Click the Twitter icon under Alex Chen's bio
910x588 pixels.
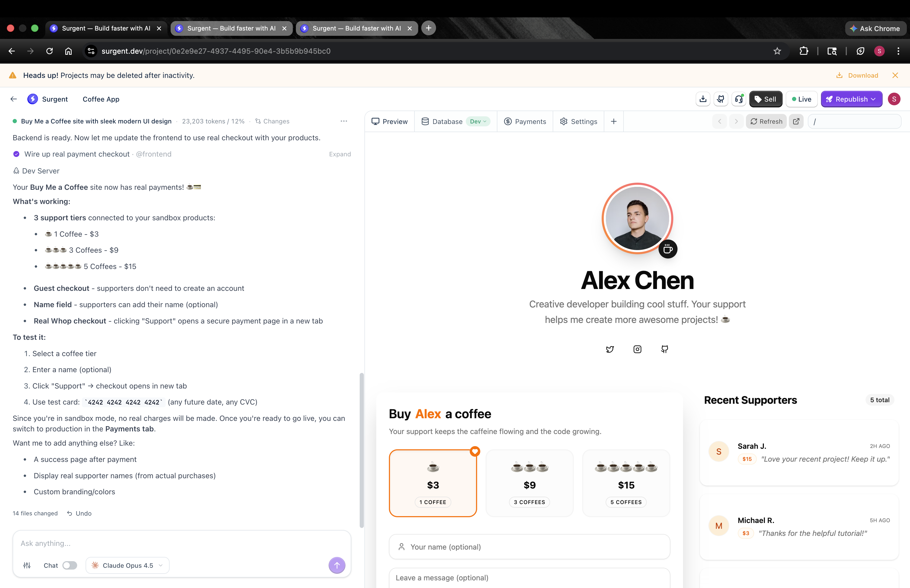pyautogui.click(x=610, y=349)
